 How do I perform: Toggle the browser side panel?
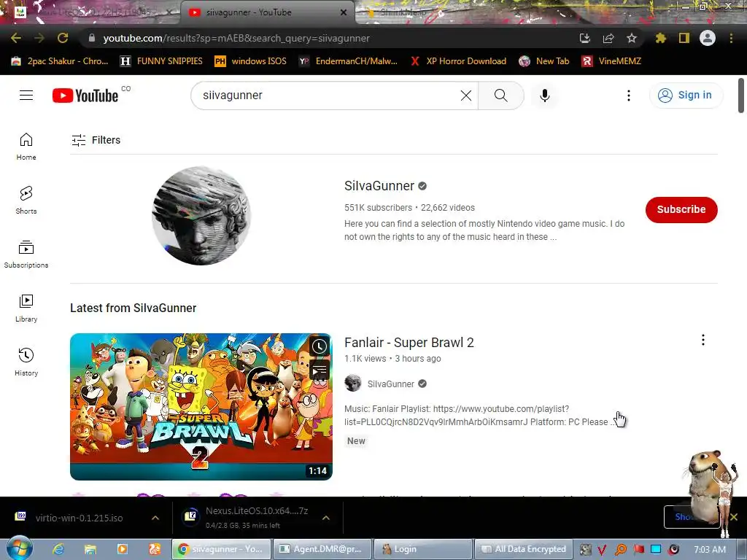click(x=684, y=38)
